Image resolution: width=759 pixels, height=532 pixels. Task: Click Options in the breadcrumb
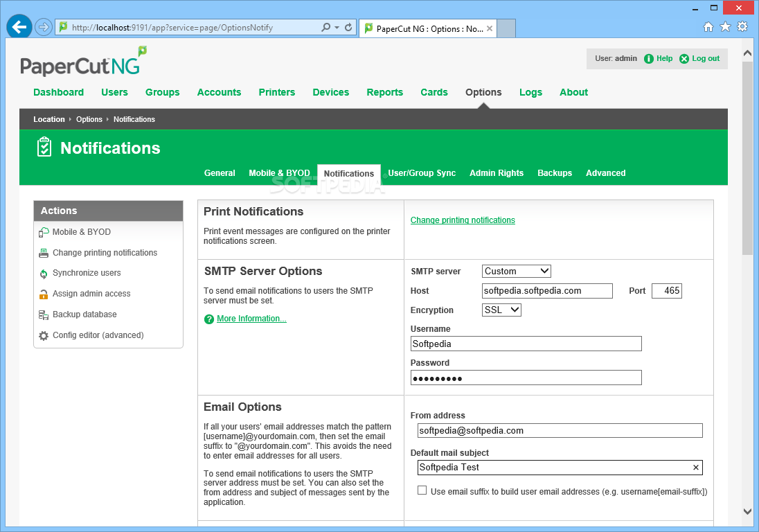(x=89, y=119)
